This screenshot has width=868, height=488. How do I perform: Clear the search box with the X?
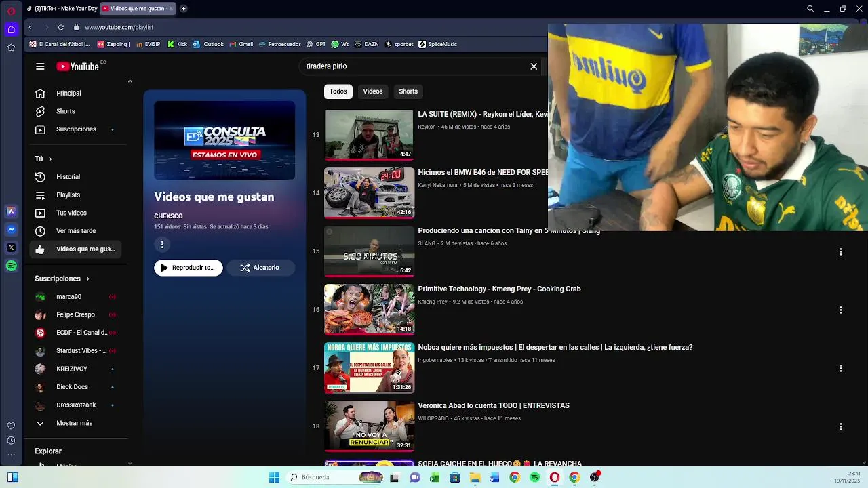[534, 66]
